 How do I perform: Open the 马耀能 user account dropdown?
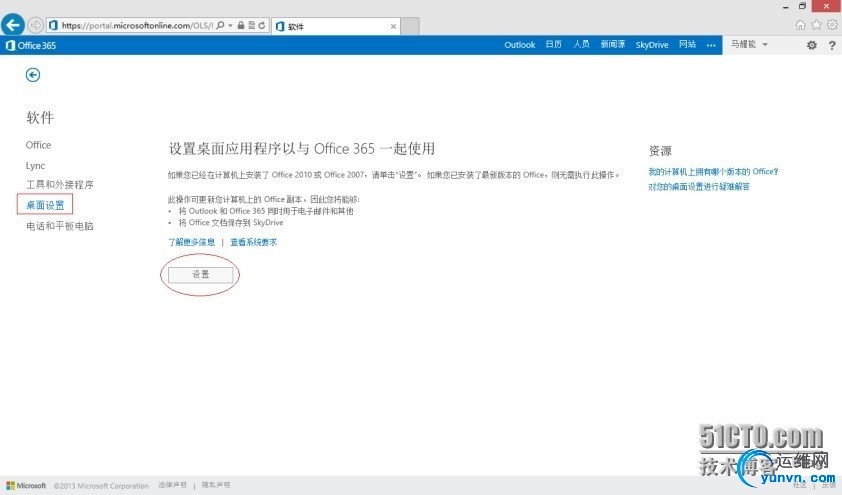click(x=749, y=44)
